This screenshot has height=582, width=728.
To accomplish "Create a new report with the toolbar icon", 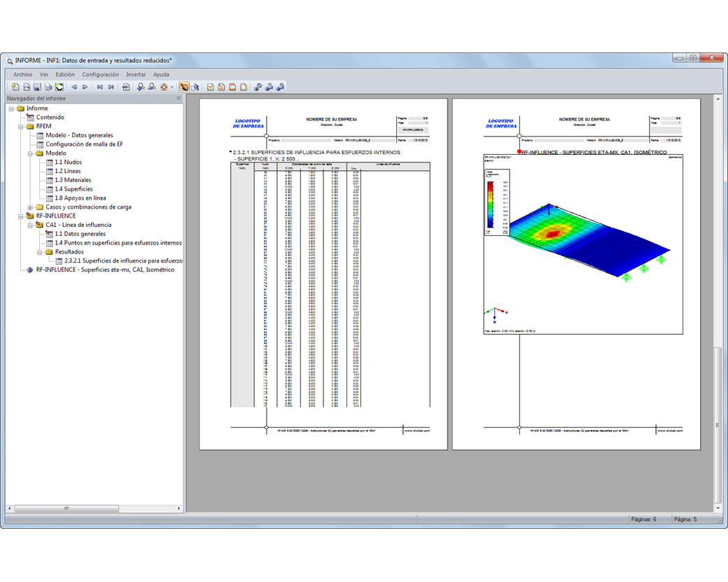I will coord(15,87).
